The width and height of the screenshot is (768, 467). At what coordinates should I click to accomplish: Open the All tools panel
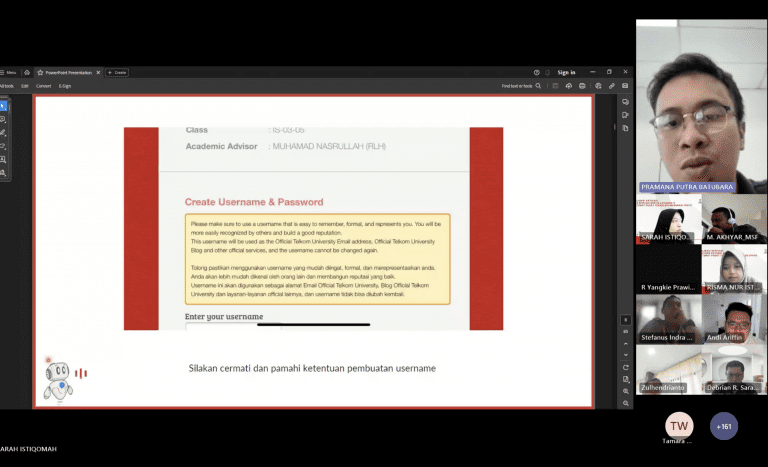6,86
